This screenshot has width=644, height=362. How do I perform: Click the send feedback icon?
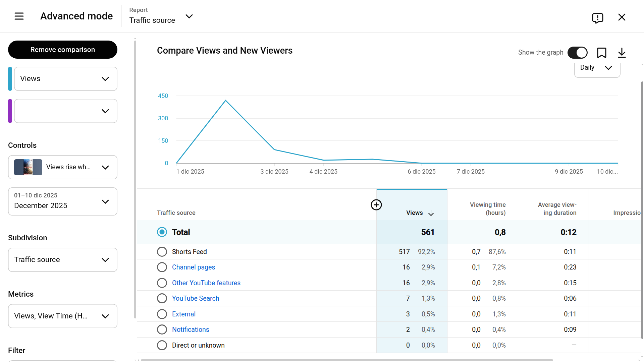click(598, 18)
